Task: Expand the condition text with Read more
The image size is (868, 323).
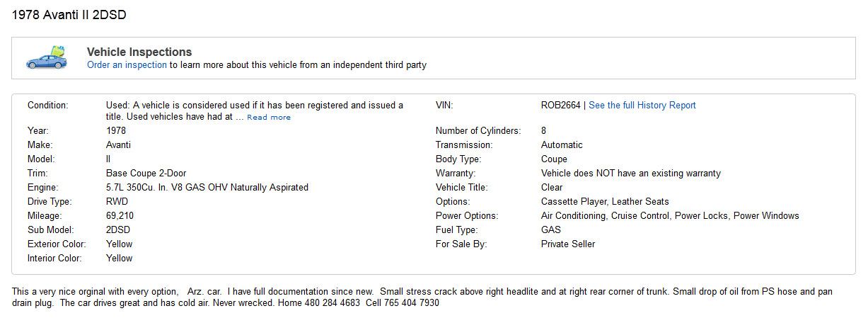Action: [269, 118]
